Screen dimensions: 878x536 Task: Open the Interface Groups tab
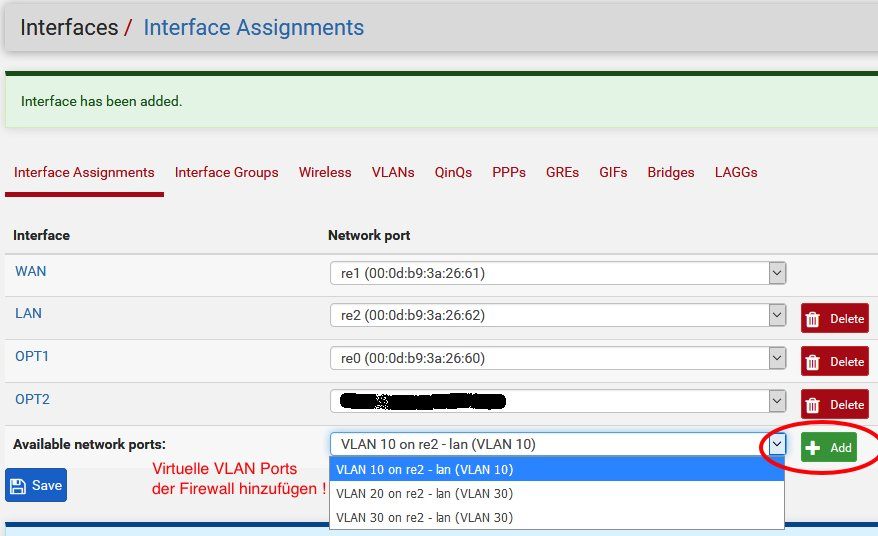[226, 173]
